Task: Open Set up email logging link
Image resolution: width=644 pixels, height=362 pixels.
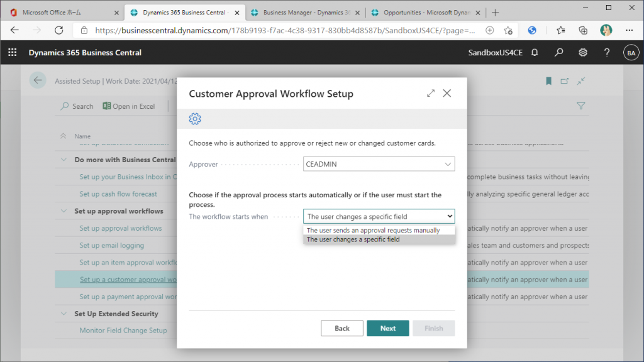Action: (112, 246)
